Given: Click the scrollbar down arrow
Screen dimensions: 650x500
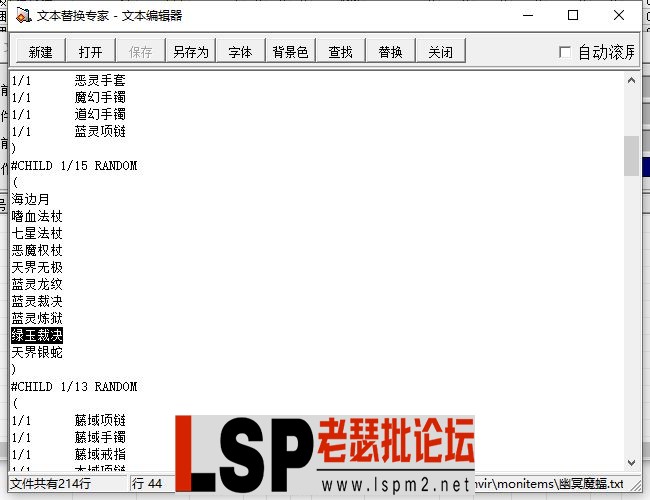Looking at the screenshot, I should coord(631,463).
